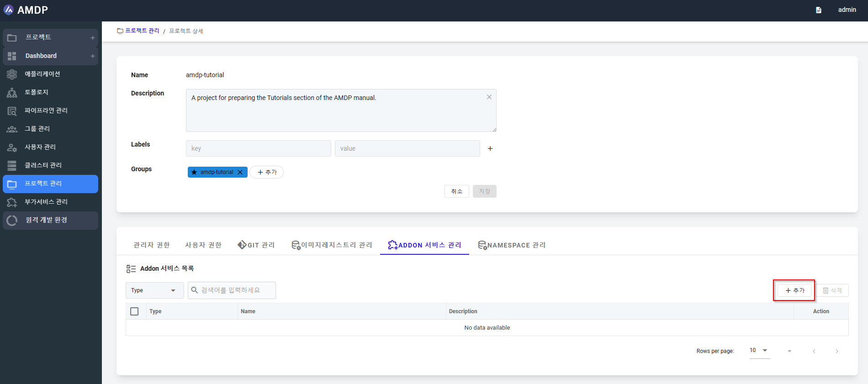Click the 추가 button in Groups
868x384 pixels.
[x=267, y=172]
